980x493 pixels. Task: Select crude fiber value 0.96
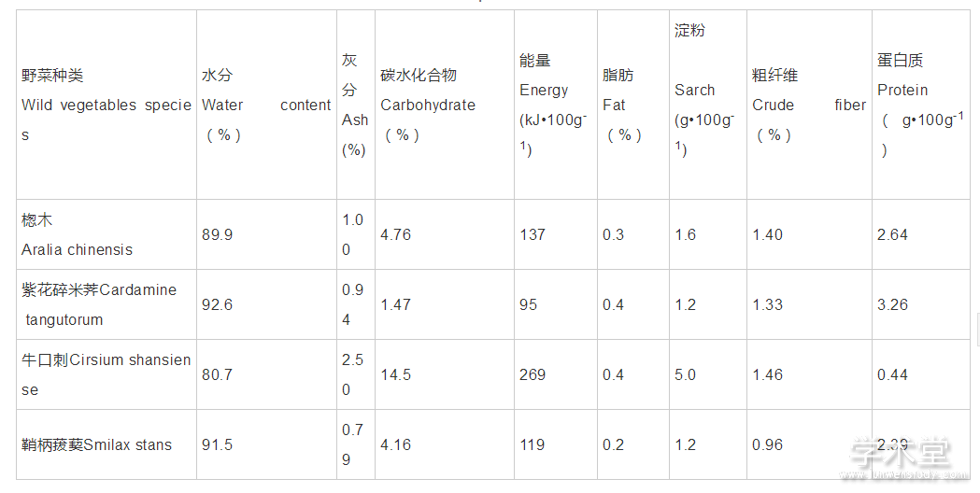767,444
